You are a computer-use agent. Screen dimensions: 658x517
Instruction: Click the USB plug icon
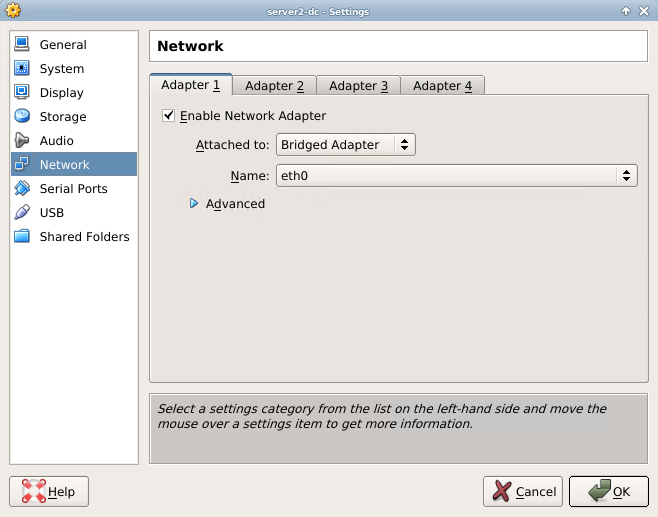point(22,212)
